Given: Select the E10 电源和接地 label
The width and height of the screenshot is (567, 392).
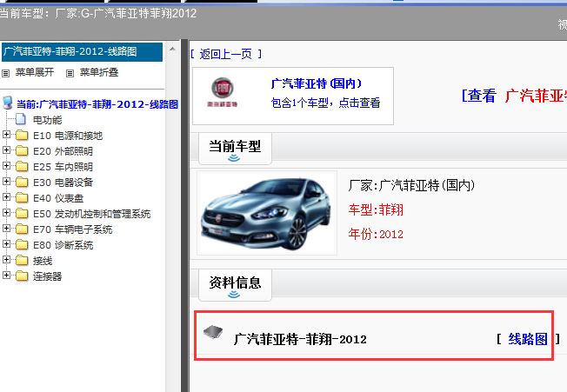Looking at the screenshot, I should click(68, 136).
